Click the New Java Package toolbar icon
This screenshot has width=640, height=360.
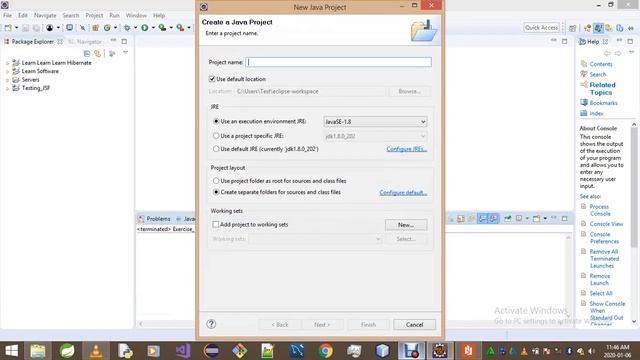pos(96,28)
